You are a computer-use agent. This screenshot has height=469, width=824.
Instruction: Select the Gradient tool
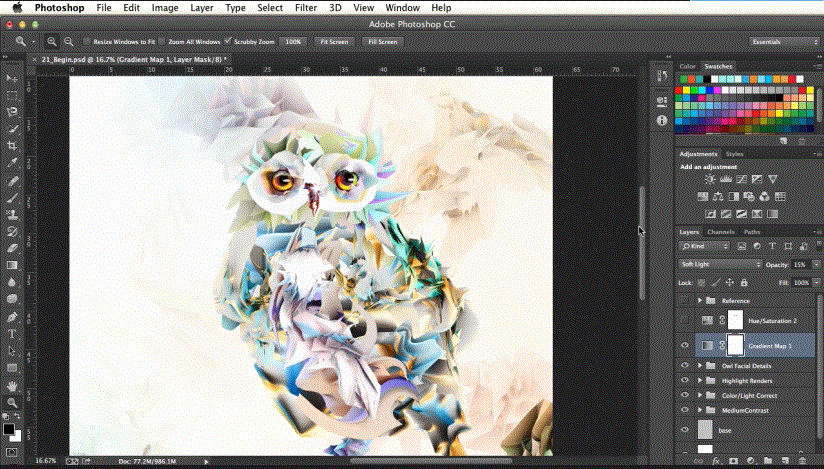(x=12, y=265)
